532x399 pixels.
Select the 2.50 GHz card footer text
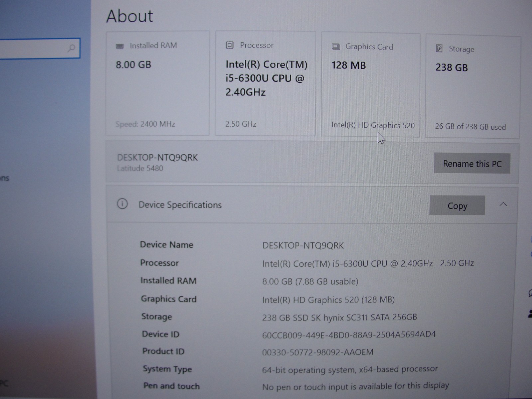[x=241, y=124]
